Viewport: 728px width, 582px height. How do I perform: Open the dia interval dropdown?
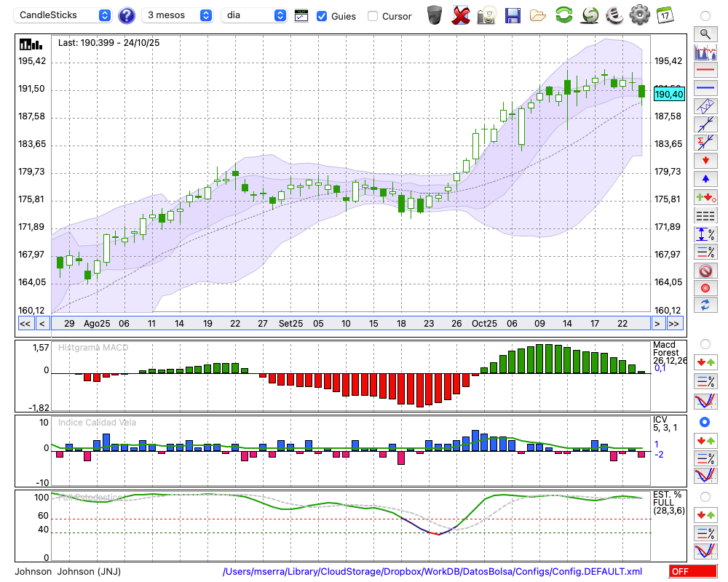[x=254, y=15]
